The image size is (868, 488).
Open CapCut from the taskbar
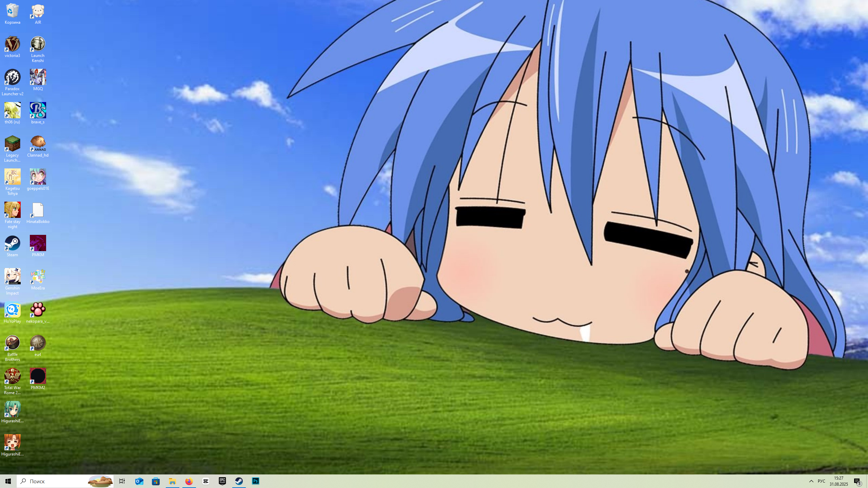coord(205,481)
